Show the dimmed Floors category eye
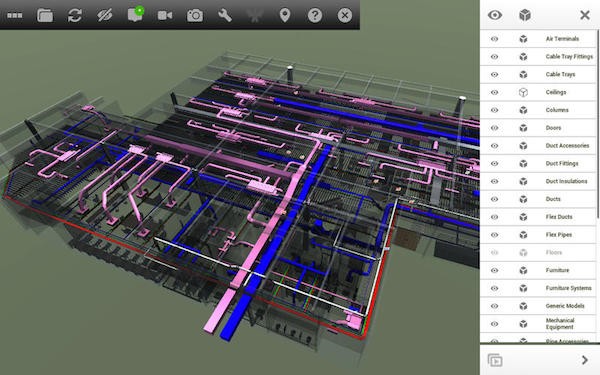Viewport: 600px width, 375px height. (x=494, y=253)
